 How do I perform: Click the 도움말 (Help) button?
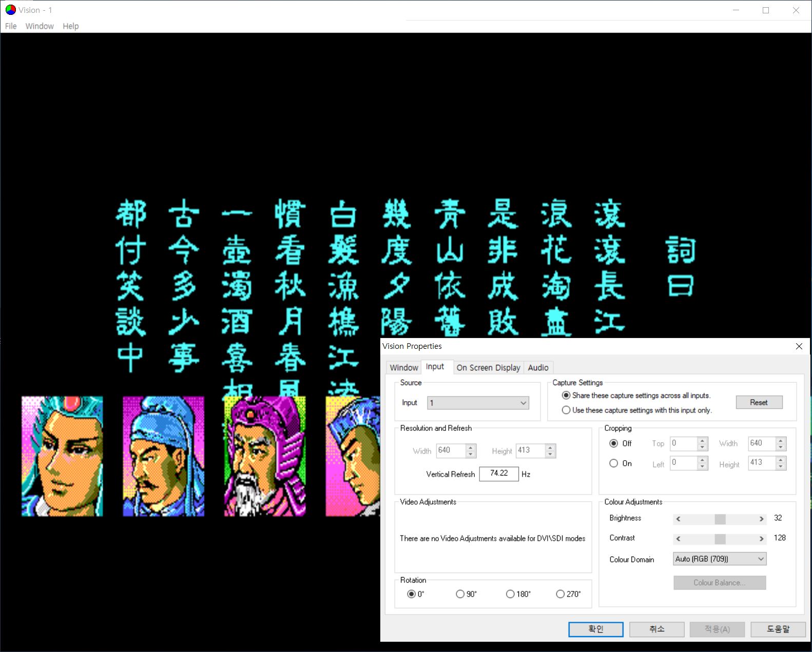[x=778, y=629]
